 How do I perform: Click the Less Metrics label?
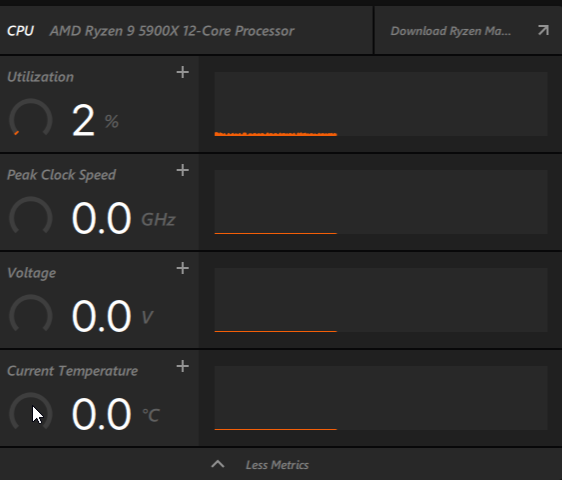pos(277,465)
